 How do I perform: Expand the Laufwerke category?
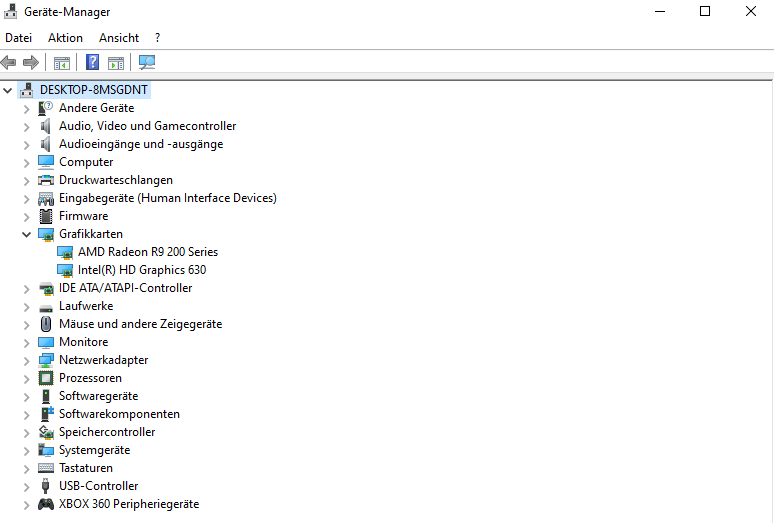click(x=27, y=307)
